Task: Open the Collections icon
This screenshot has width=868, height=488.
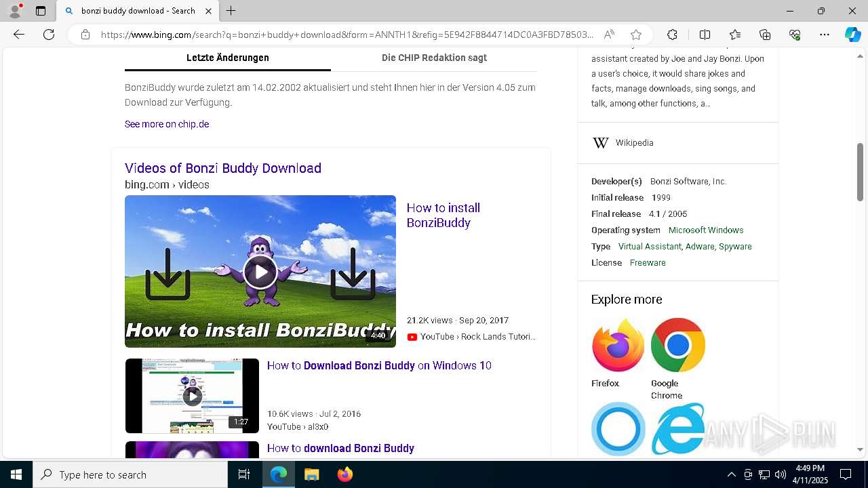Action: click(765, 35)
